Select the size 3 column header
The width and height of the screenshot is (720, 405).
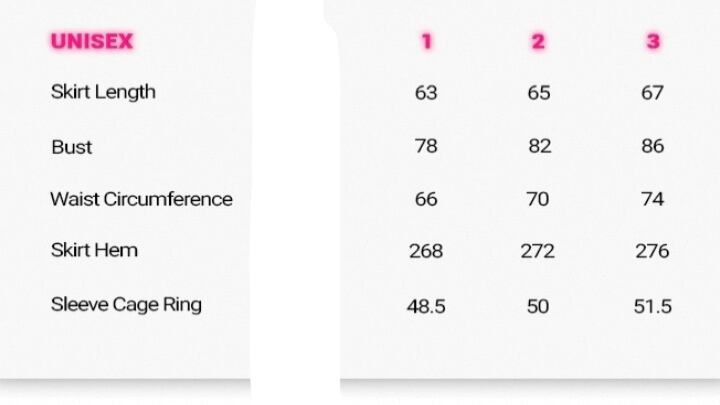coord(652,41)
